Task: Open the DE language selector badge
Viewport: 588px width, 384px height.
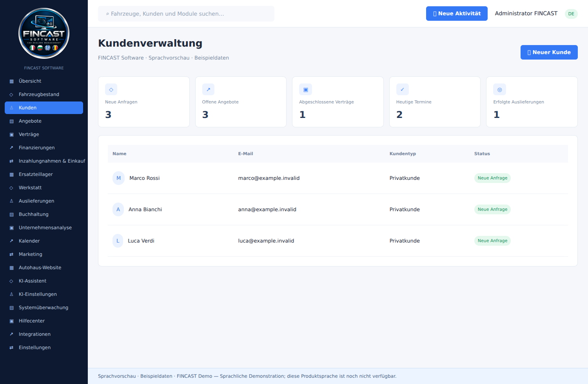Action: click(571, 14)
